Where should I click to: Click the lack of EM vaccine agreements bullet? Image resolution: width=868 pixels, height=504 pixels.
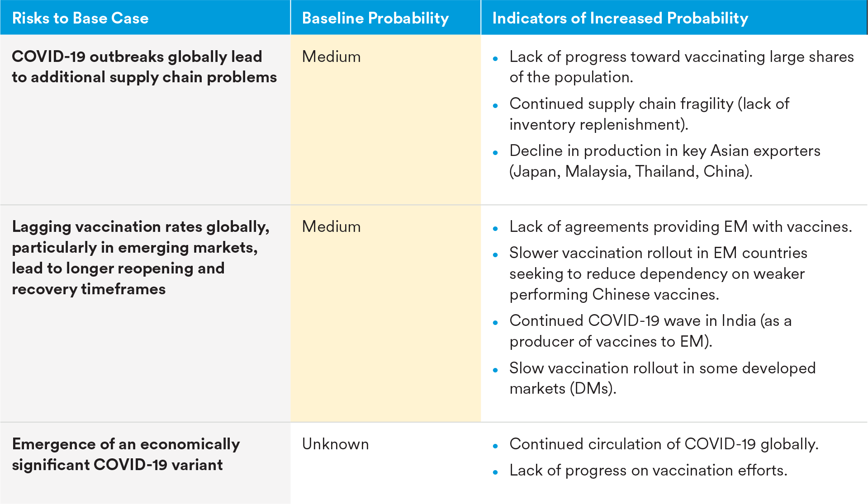680,227
